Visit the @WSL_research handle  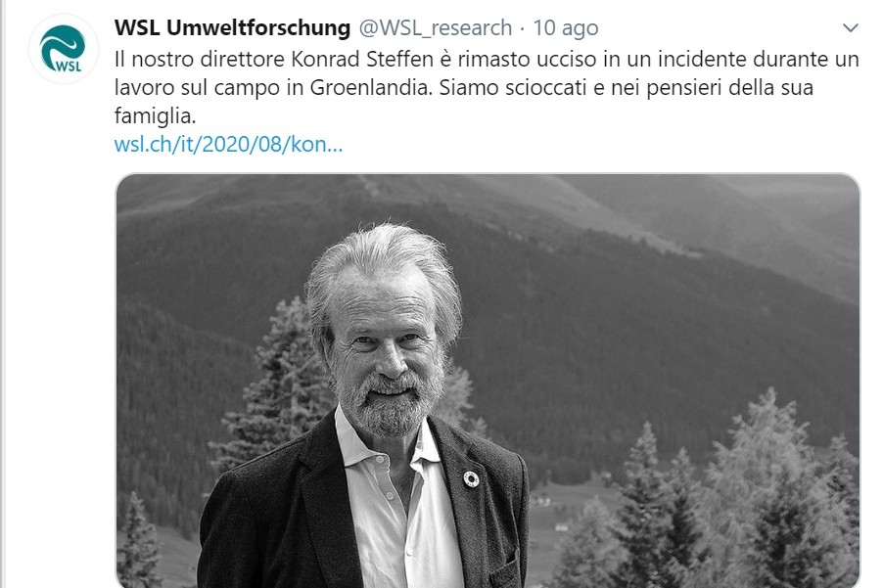pos(436,27)
